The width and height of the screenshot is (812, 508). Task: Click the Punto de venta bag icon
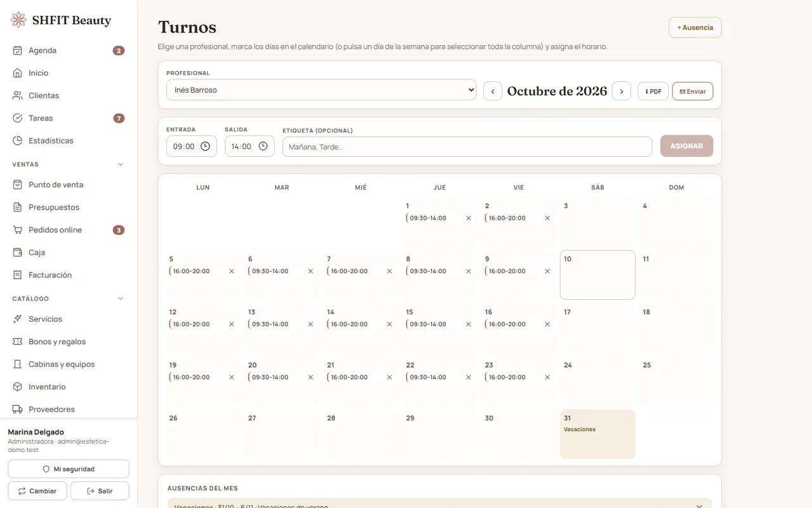(x=18, y=185)
